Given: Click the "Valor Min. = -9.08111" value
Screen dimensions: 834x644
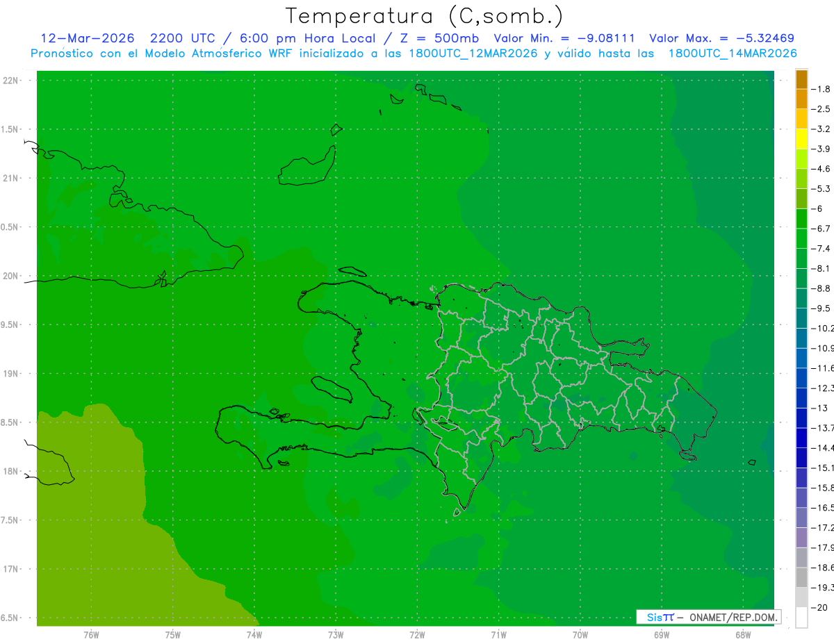Looking at the screenshot, I should tap(564, 38).
